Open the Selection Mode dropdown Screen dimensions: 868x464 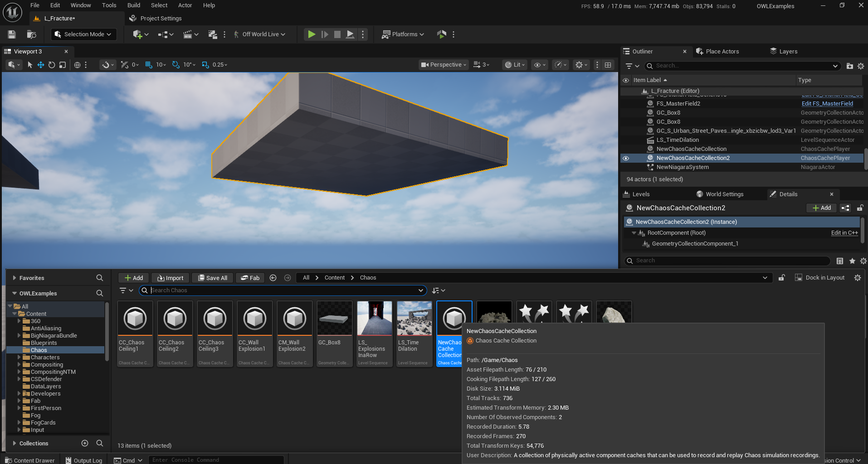(83, 34)
